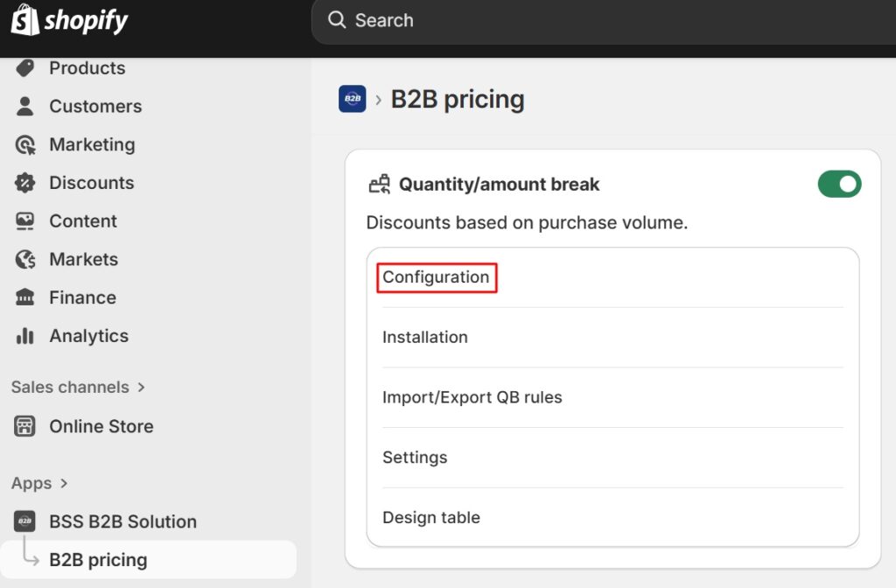Open Design table link
This screenshot has height=588, width=896.
(431, 517)
